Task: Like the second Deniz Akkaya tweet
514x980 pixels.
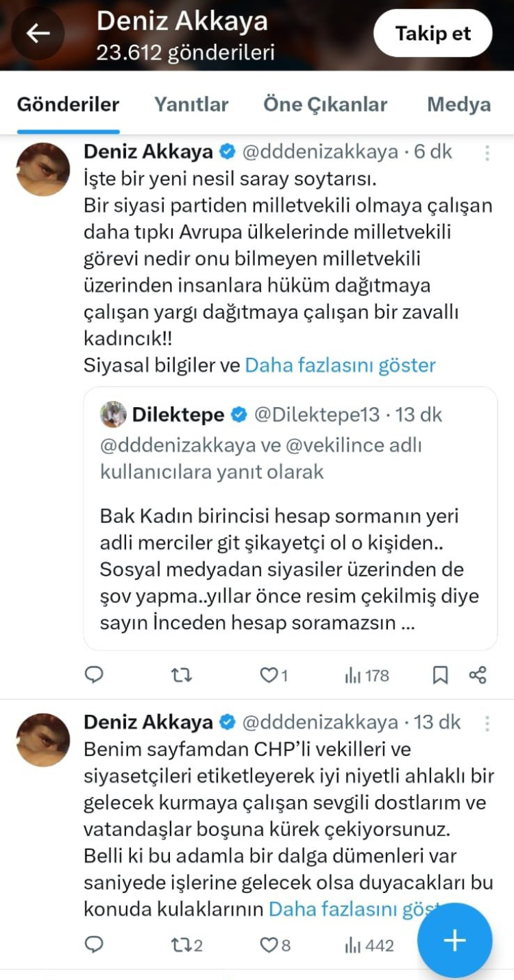Action: click(270, 944)
